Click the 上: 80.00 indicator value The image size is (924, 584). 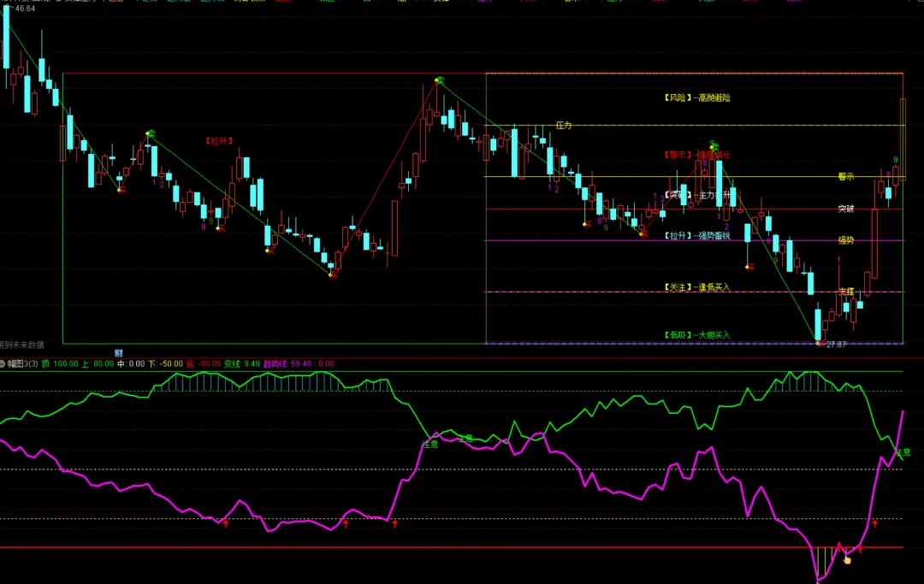point(98,363)
